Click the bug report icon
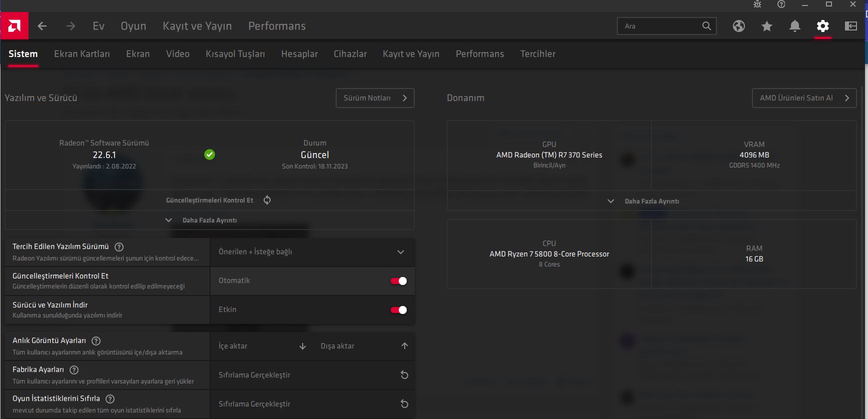This screenshot has height=419, width=868. pos(757,4)
